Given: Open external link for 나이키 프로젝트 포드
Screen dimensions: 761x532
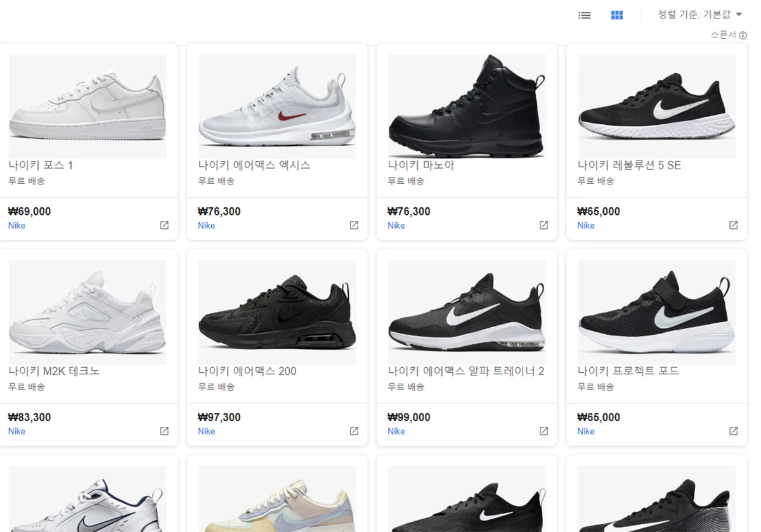Looking at the screenshot, I should click(733, 431).
